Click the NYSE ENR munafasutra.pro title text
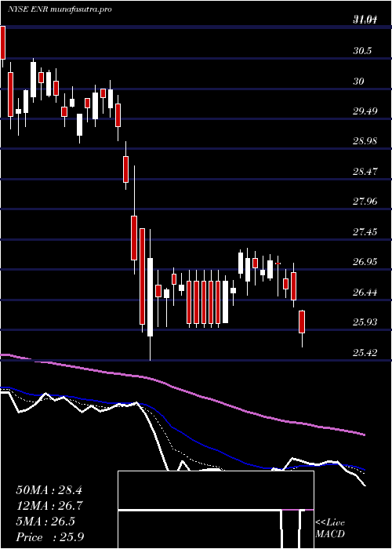The width and height of the screenshot is (392, 549). (60, 9)
